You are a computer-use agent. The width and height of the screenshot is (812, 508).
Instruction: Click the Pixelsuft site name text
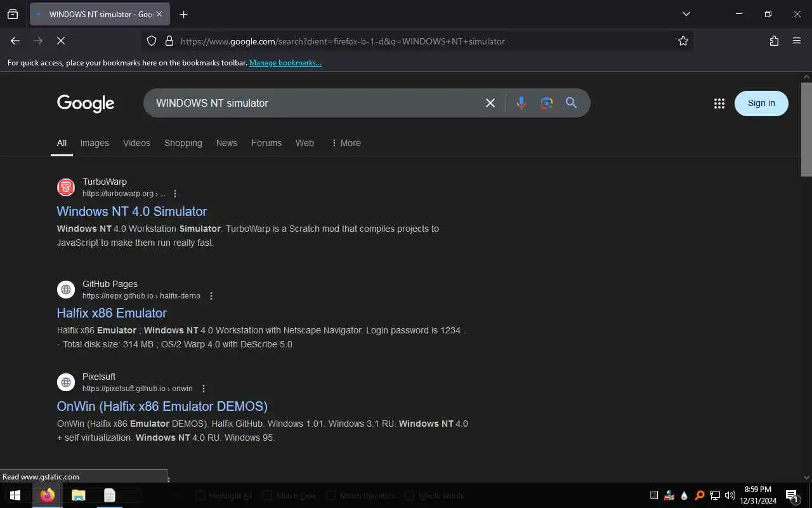tap(99, 377)
